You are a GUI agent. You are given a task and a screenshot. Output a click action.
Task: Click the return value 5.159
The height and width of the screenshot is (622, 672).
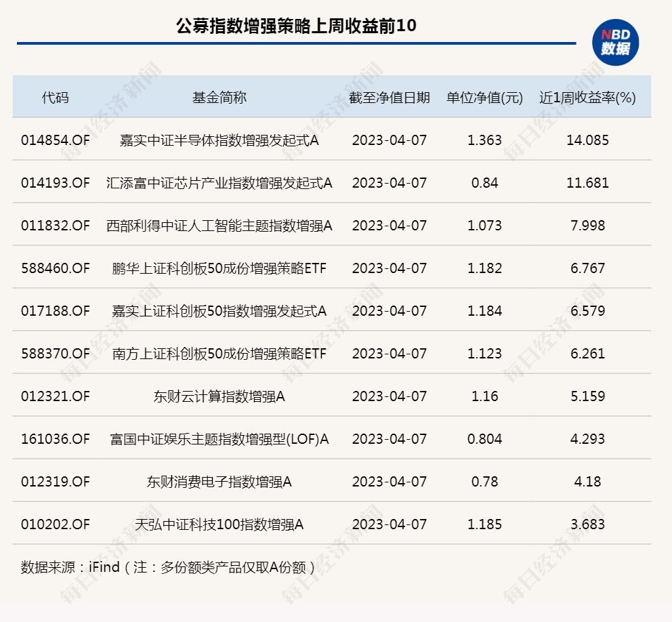click(587, 396)
